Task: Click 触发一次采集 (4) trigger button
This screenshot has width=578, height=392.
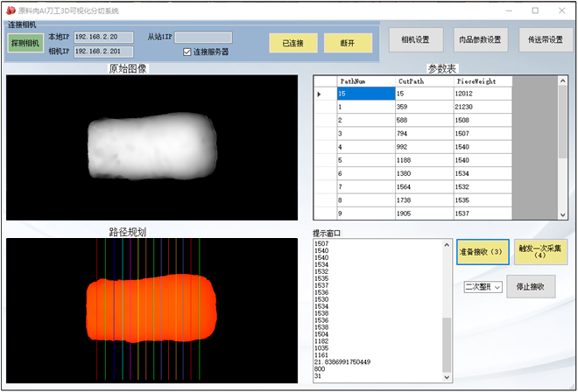Action: click(539, 252)
